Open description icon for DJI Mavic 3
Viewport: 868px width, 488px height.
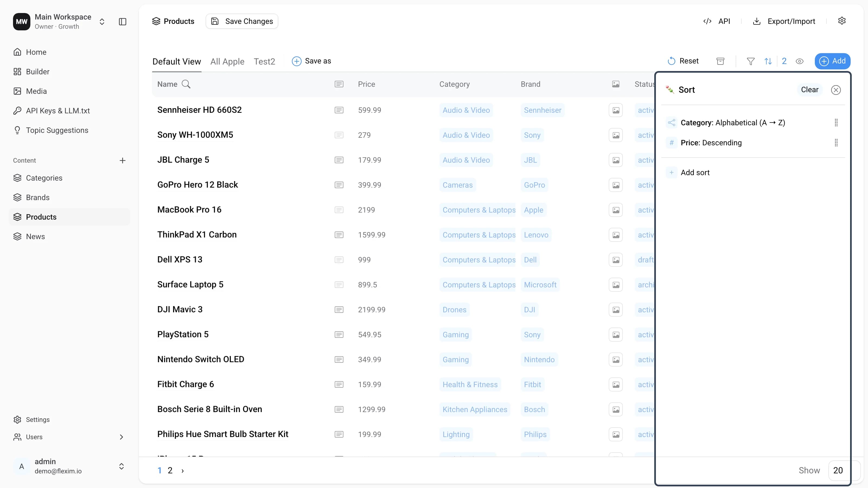coord(339,310)
